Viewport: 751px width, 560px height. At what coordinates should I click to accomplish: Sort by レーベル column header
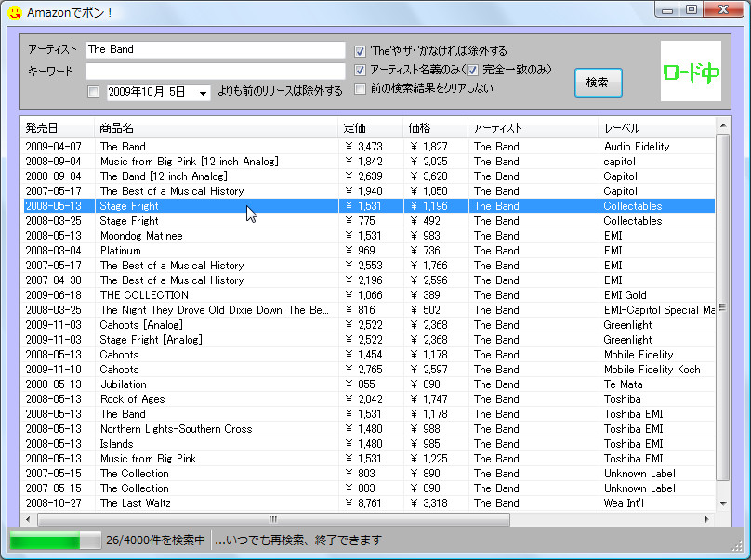(656, 128)
